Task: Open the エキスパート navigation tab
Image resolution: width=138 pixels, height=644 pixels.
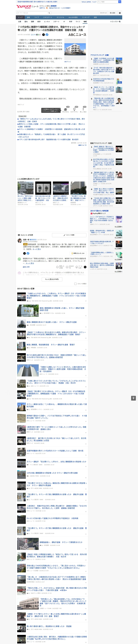Action: [48, 17]
